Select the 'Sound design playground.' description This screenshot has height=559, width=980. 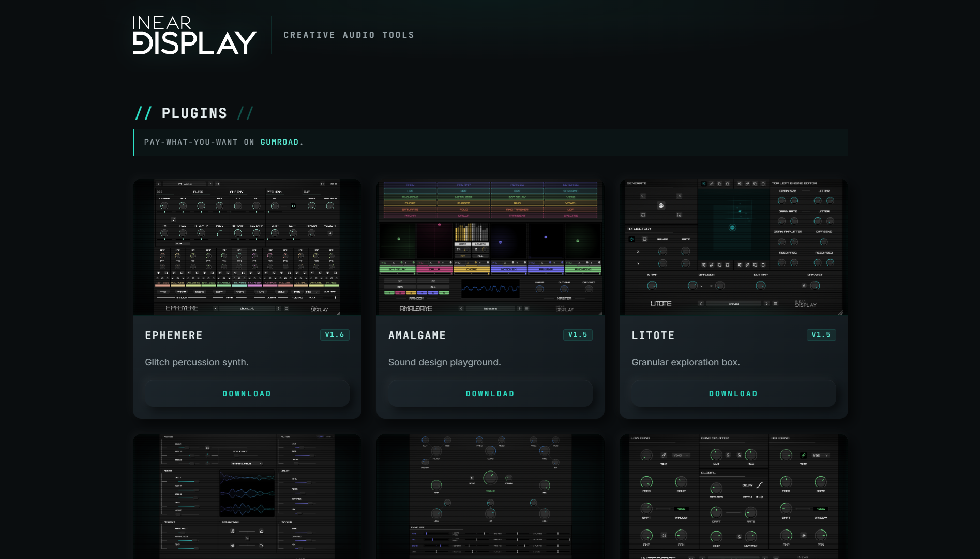(445, 362)
